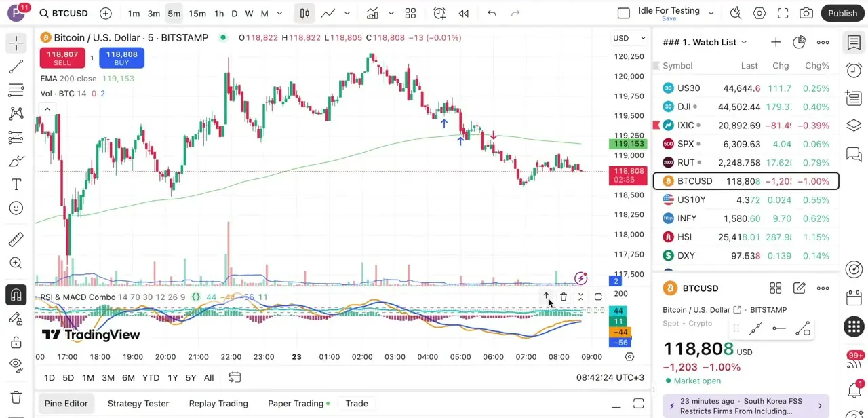This screenshot has height=418, width=868.
Task: Select the zoom in magnifier tool
Action: coord(16,263)
